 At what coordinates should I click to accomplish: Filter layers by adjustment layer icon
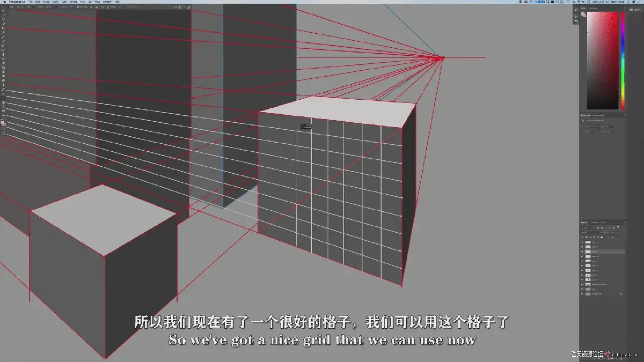pos(602,227)
